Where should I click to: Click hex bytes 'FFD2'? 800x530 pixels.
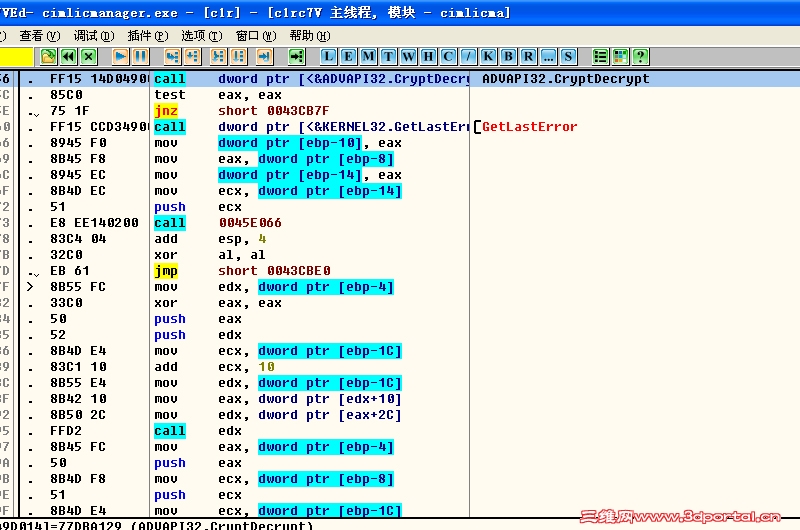coord(65,431)
